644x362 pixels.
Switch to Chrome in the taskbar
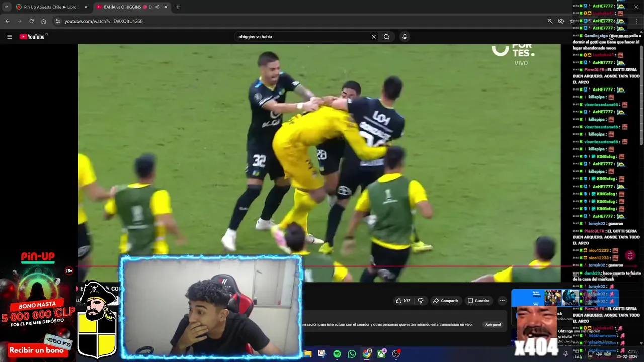click(367, 354)
